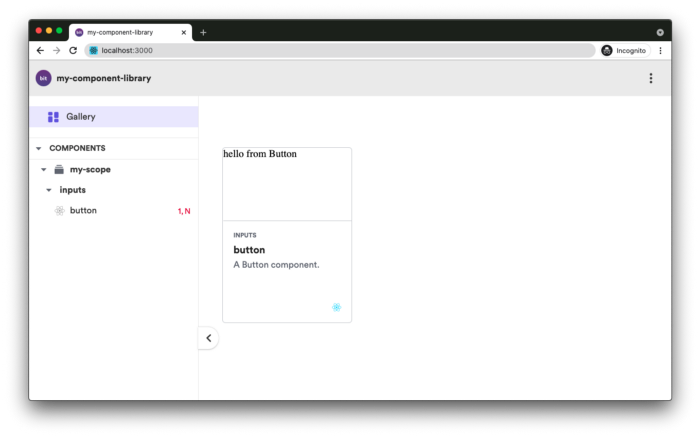Click the purple workspace avatar icon

pos(44,78)
